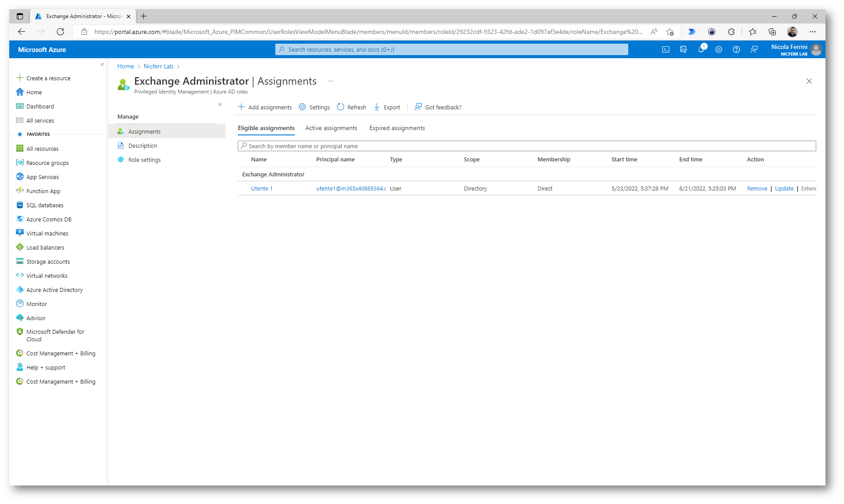844x504 pixels.
Task: Sort by Name column header
Action: pyautogui.click(x=259, y=159)
